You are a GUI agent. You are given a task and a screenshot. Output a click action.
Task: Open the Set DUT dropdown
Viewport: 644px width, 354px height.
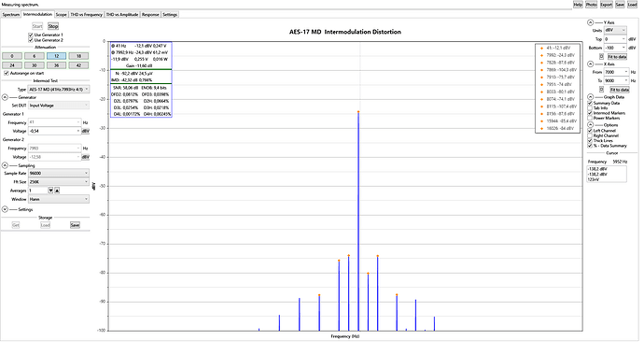click(x=58, y=106)
